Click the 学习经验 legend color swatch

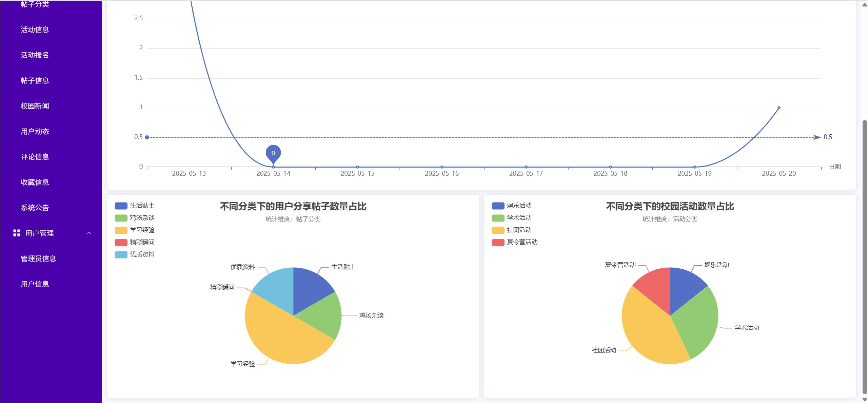(121, 230)
